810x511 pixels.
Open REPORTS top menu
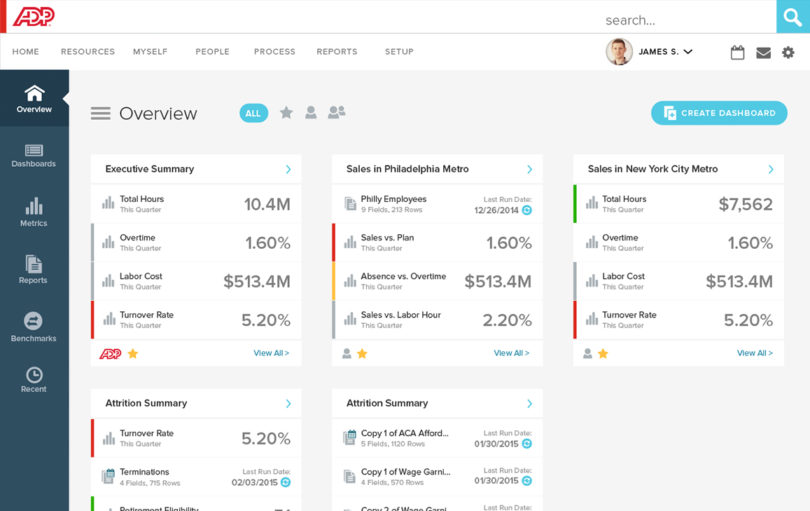337,52
